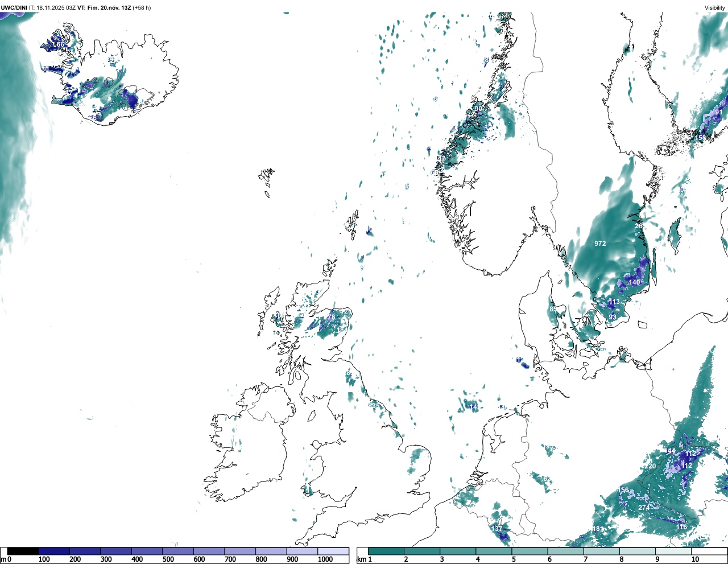Click the 'UWC/DINI' model label in header
Screen dimensions: 728x564
(14, 8)
